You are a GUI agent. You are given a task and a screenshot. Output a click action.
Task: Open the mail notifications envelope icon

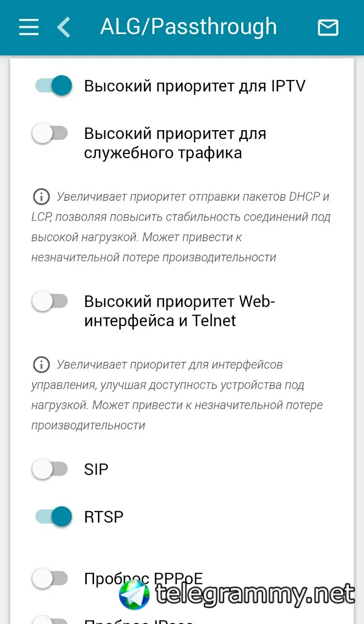tap(328, 28)
